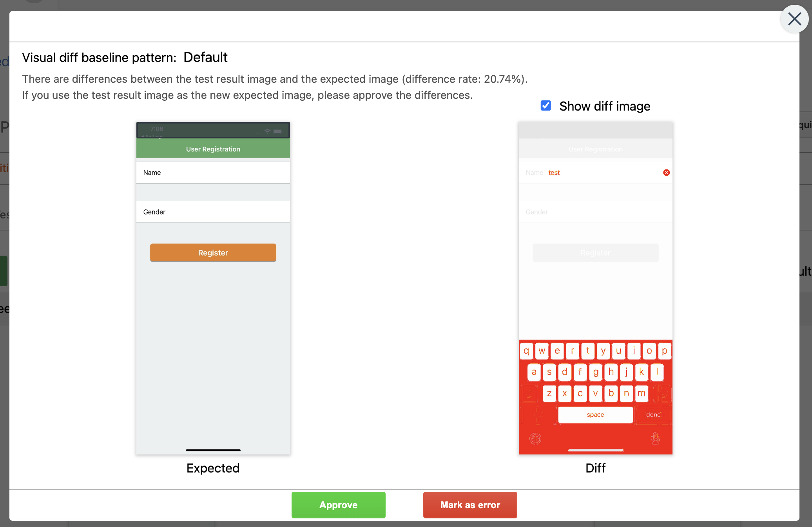
Task: Click the orange Register button in Expected image
Action: click(213, 253)
